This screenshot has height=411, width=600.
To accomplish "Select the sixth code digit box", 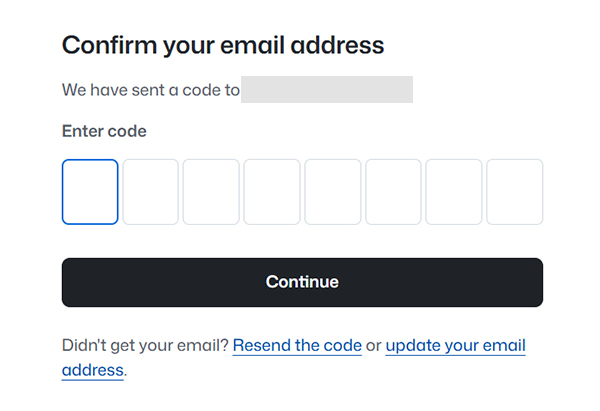I will tap(393, 192).
